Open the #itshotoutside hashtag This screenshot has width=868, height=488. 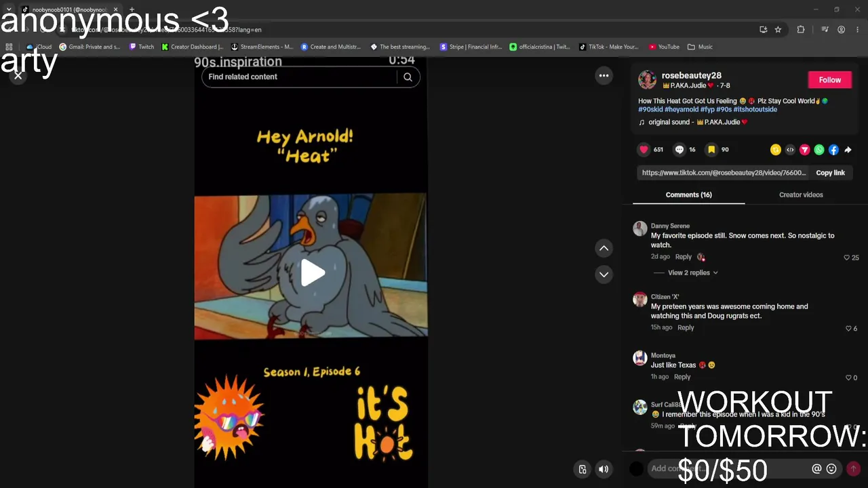tap(755, 109)
